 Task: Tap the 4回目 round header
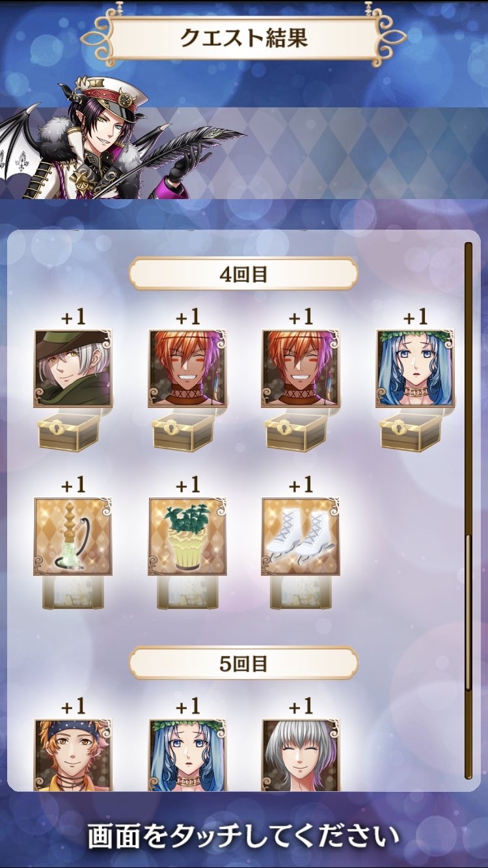tap(243, 274)
